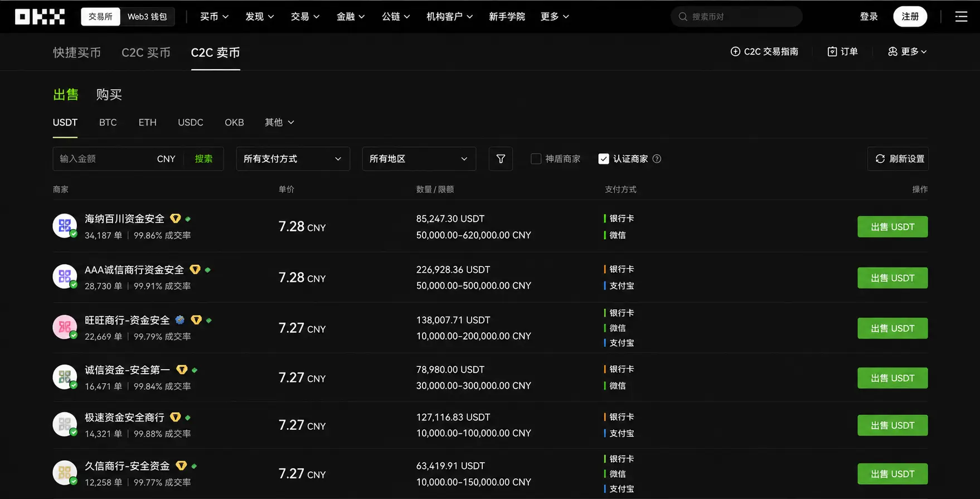This screenshot has height=499, width=980.
Task: Click the C2C 交易指南 guide icon
Action: tap(735, 51)
